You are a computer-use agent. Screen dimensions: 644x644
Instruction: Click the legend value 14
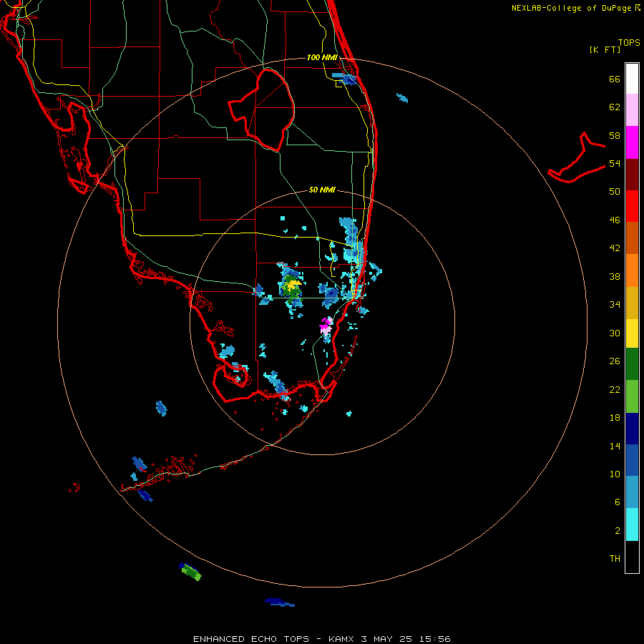615,446
